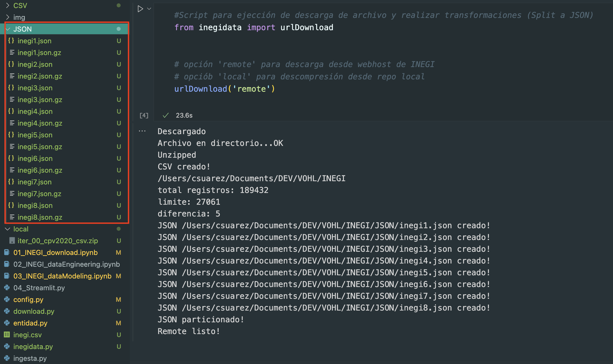The image size is (613, 364).
Task: Open 01_INEGI_download.ipynb notebook
Action: [55, 253]
